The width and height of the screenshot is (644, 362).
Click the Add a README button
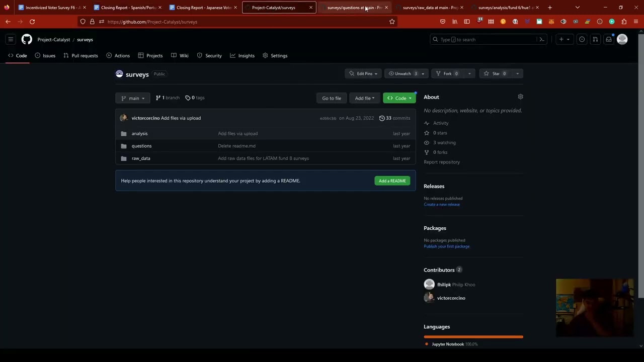(392, 180)
